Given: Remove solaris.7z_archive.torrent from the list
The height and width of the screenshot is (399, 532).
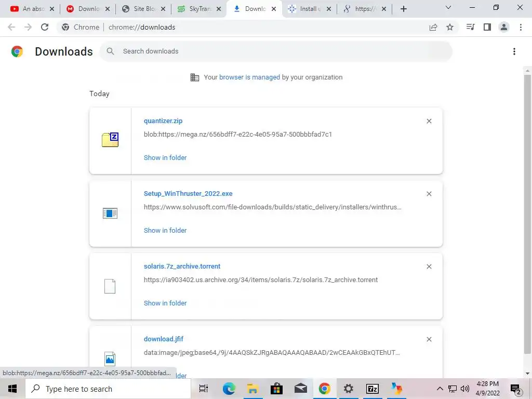Looking at the screenshot, I should tap(429, 267).
